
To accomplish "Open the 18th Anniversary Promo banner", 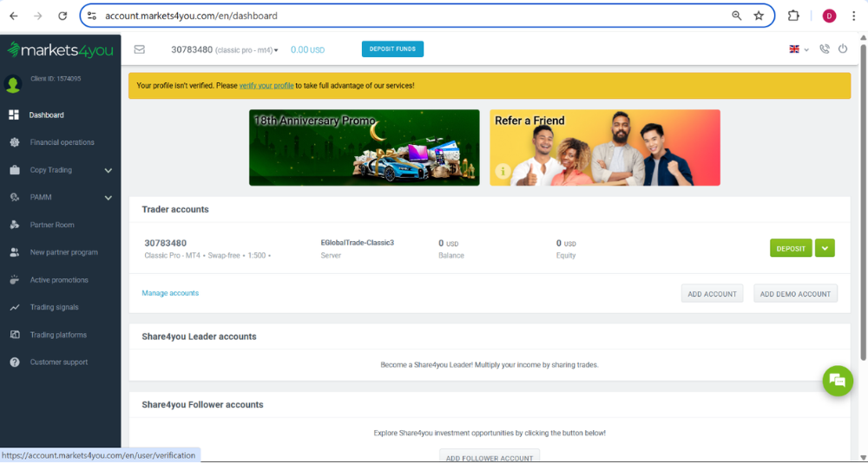I will coord(364,147).
